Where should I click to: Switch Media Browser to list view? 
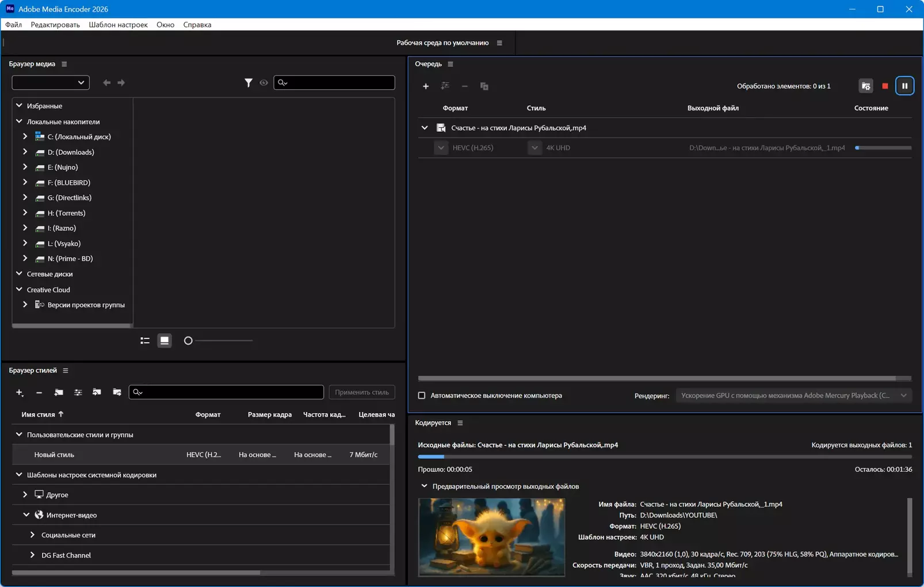[145, 341]
